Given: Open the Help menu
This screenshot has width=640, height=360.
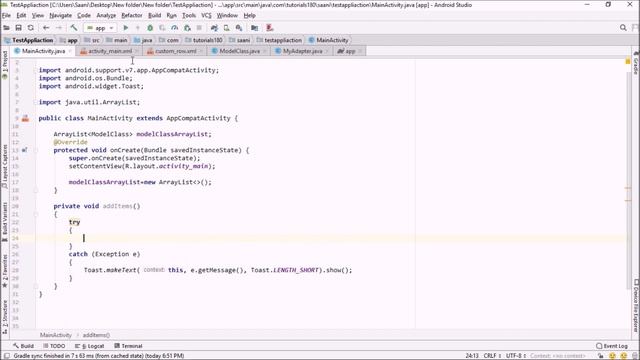Looking at the screenshot, I should pyautogui.click(x=249, y=16).
